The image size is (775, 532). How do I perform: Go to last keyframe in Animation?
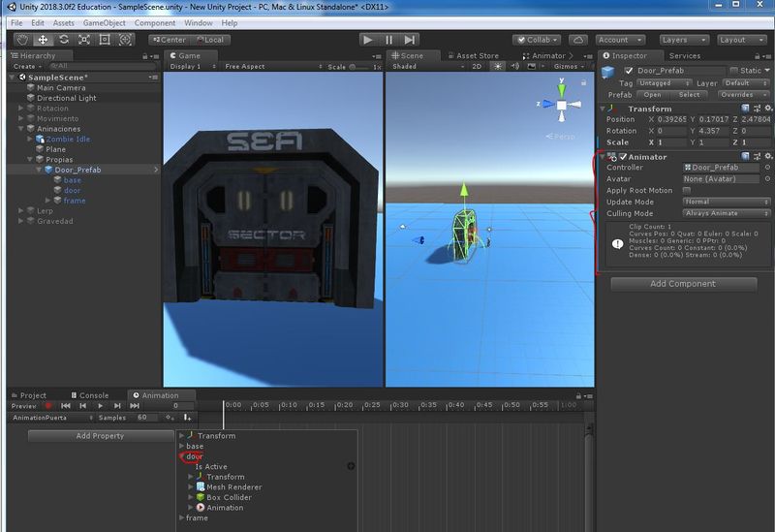(x=135, y=406)
